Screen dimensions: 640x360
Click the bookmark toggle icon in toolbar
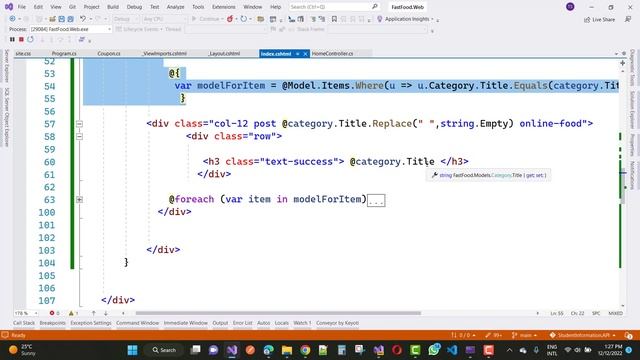[334, 19]
